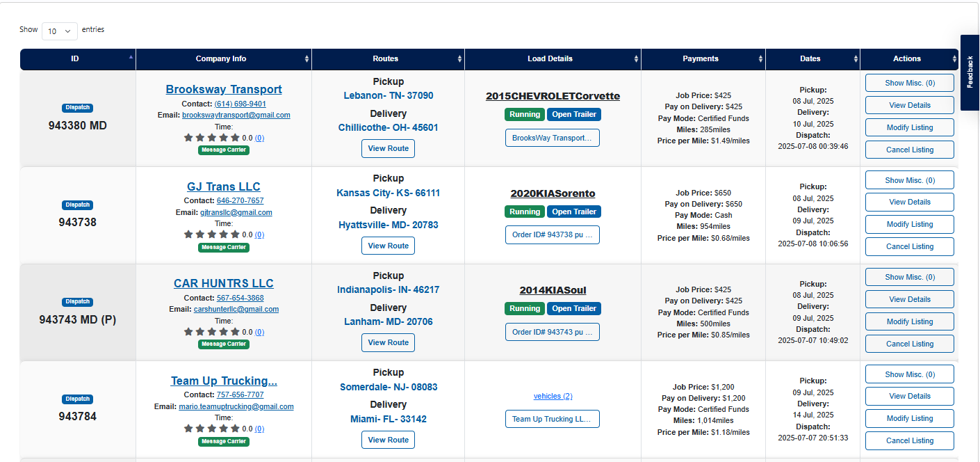The image size is (980, 462).
Task: Modify Listing for order 943380 MD
Action: (x=910, y=127)
